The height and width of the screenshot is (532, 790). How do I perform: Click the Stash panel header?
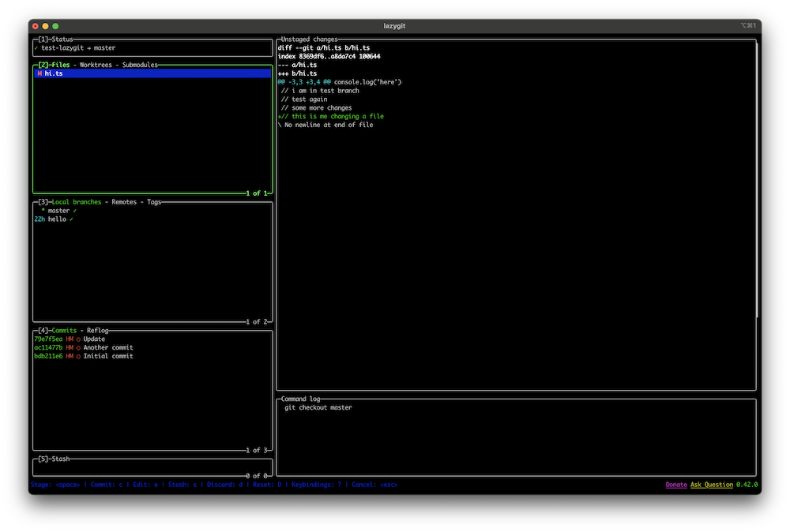point(60,459)
